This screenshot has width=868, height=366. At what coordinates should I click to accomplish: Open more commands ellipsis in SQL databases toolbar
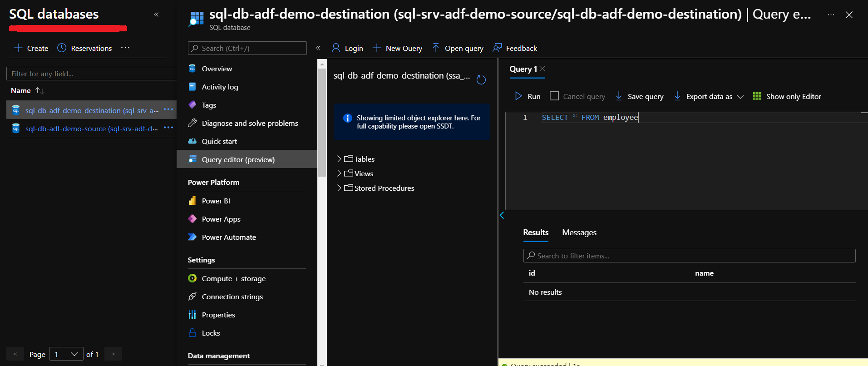pyautogui.click(x=125, y=48)
